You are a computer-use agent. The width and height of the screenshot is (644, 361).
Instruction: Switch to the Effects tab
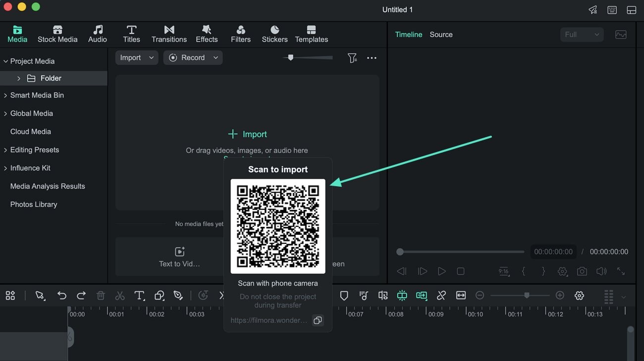[207, 34]
